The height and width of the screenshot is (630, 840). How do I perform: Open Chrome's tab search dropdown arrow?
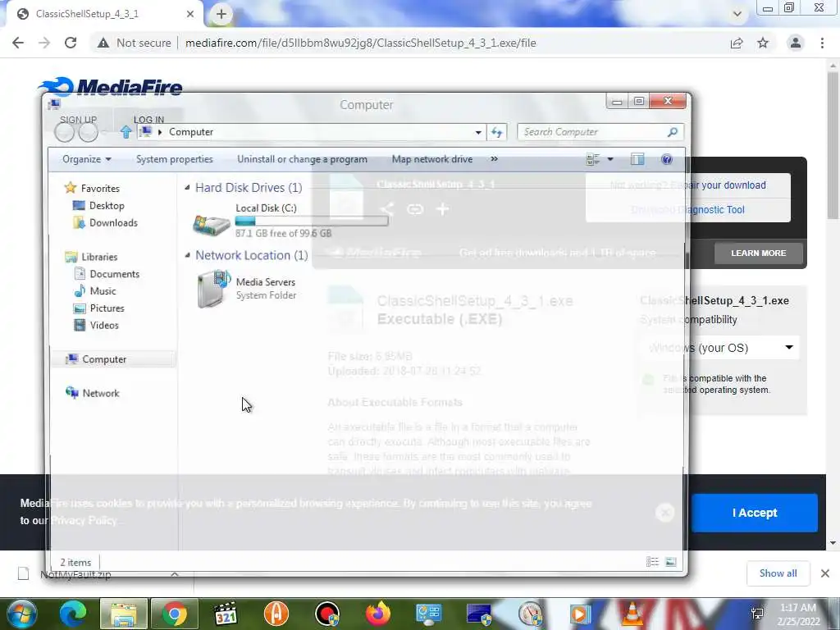(737, 14)
